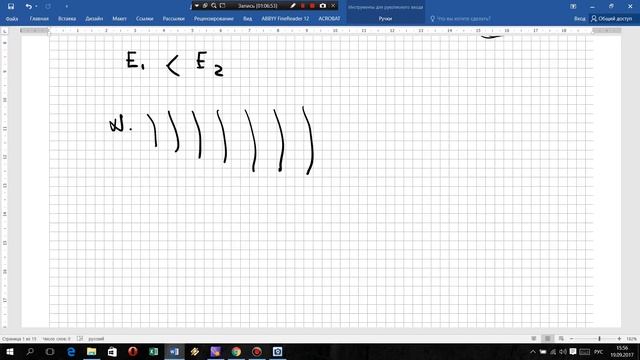The image size is (640, 360).
Task: Click the recorder zoom magnifier icon
Action: (213, 6)
